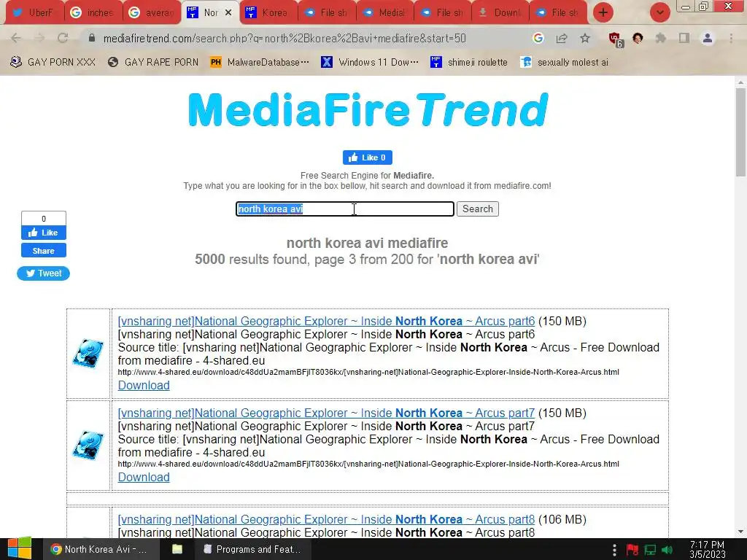Image resolution: width=747 pixels, height=560 pixels.
Task: Click Download under the part6 result
Action: tap(144, 385)
